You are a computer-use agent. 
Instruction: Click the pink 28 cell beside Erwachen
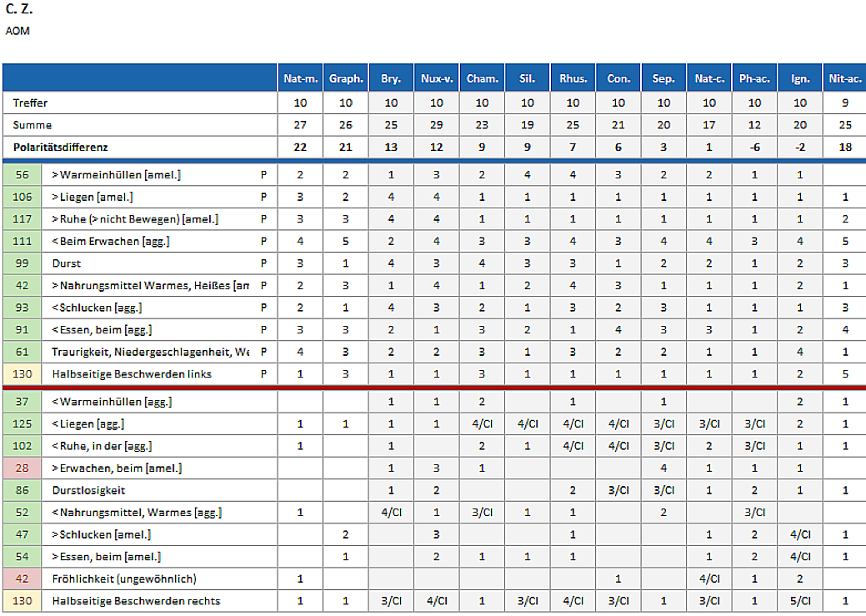click(x=22, y=468)
